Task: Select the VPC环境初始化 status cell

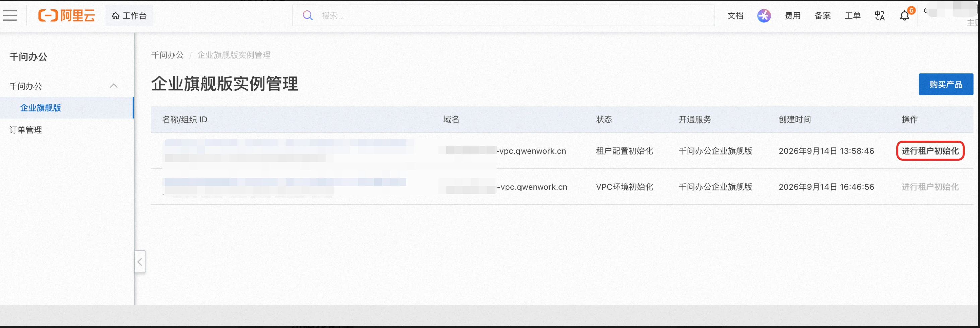Action: pos(624,187)
